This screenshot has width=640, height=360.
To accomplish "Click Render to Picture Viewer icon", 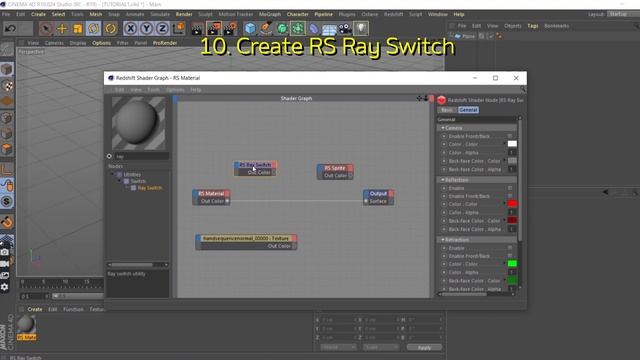I will pos(214,29).
